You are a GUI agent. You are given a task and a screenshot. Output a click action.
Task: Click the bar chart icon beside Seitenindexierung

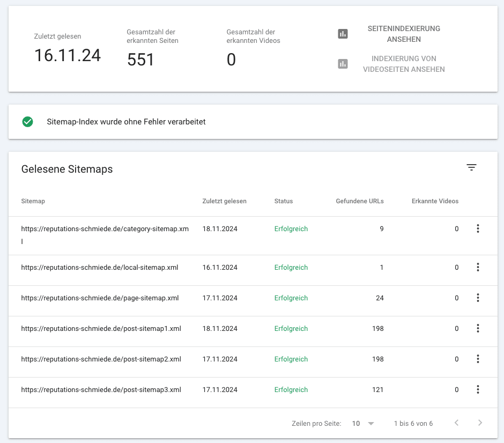click(x=343, y=34)
